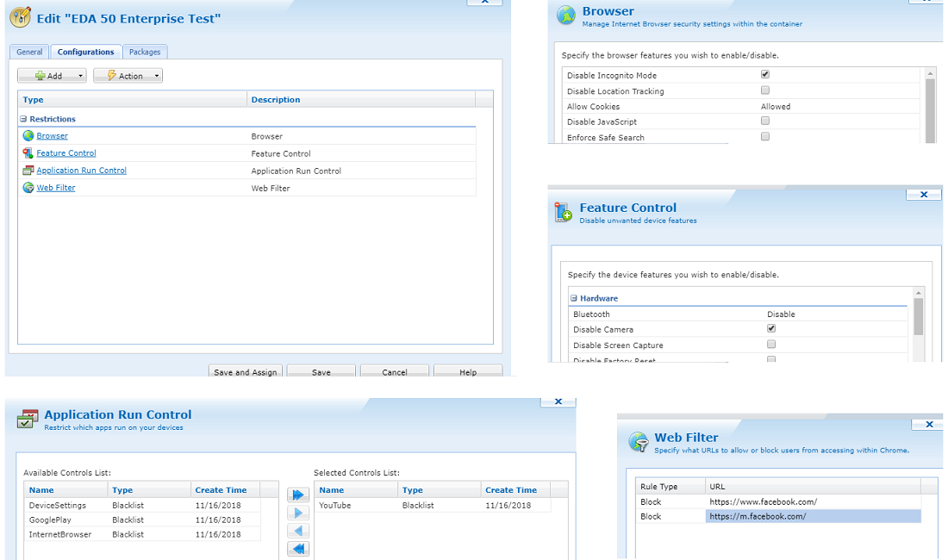Click the move-left single arrow icon

coord(298,532)
